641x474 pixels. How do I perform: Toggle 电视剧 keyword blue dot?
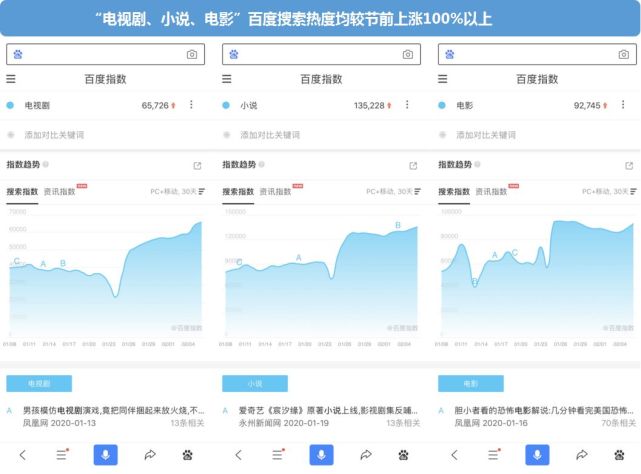pyautogui.click(x=10, y=106)
